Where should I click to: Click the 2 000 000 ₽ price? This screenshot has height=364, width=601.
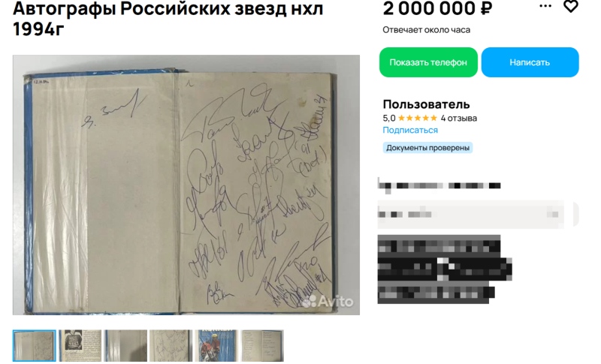click(x=437, y=8)
